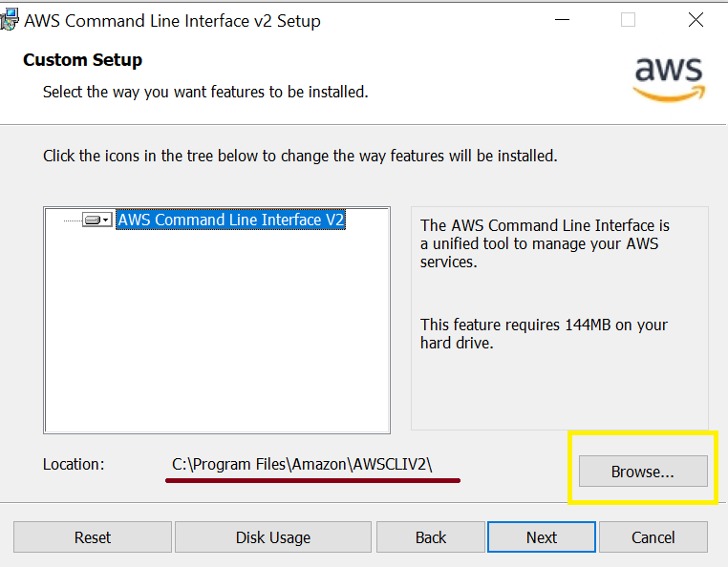Open the feature install-mode drive icon dropdown
The image size is (728, 567).
97,220
